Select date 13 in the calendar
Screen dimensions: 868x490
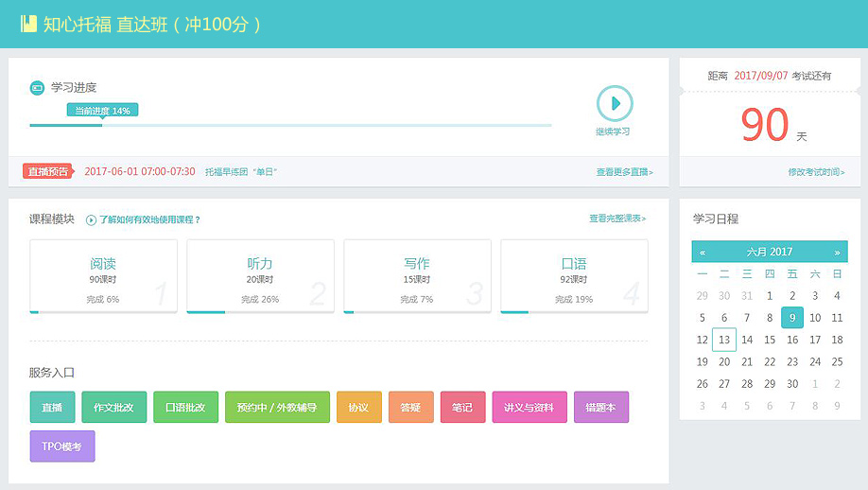click(x=724, y=340)
